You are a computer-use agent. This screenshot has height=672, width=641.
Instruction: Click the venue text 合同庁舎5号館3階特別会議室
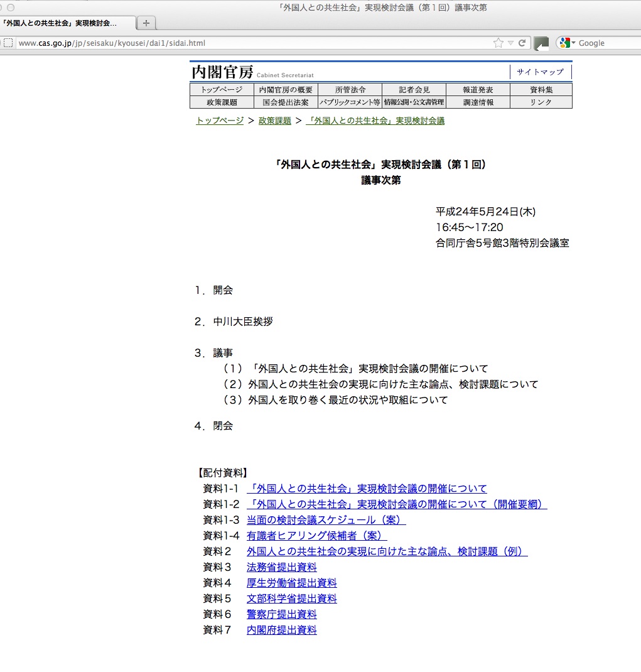click(502, 243)
